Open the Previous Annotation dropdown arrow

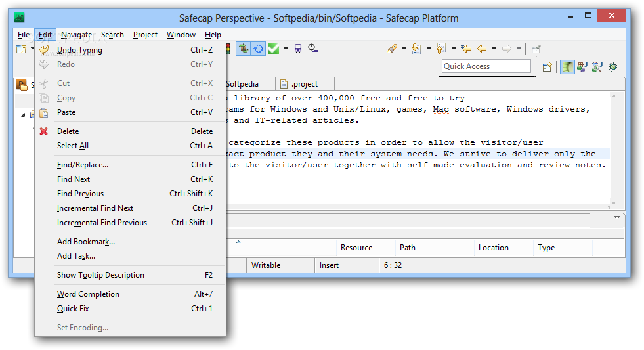click(x=454, y=49)
